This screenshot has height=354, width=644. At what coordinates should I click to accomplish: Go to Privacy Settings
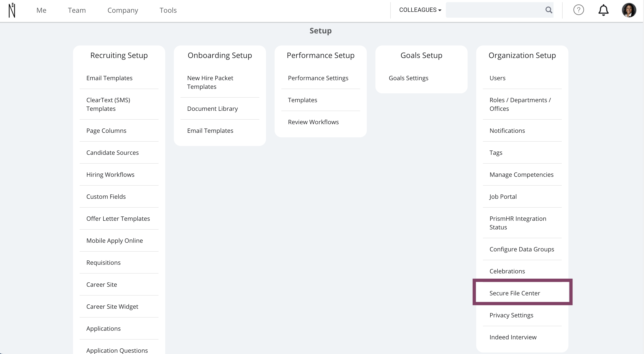click(x=511, y=315)
